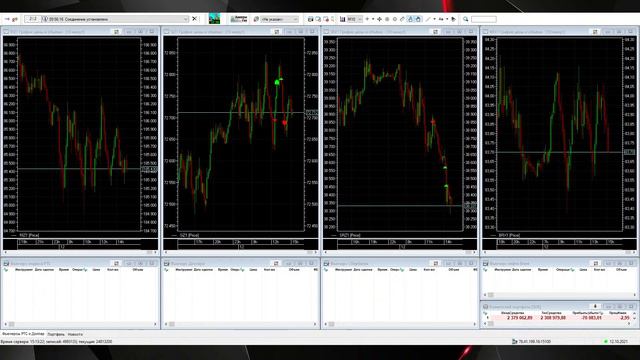Click the first window icon after the account dropdown
This screenshot has height=360, width=640.
tap(311, 19)
